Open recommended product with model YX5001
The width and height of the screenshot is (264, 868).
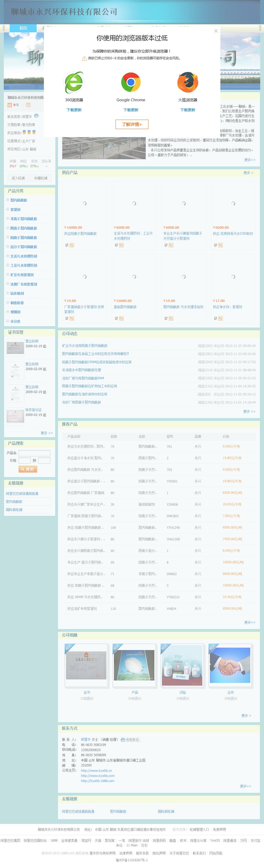pyautogui.click(x=86, y=481)
